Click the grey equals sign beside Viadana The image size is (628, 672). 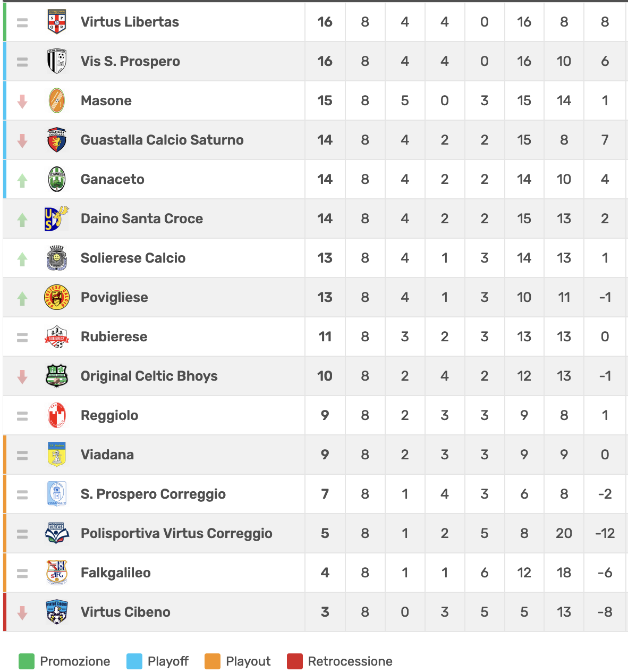pos(22,455)
